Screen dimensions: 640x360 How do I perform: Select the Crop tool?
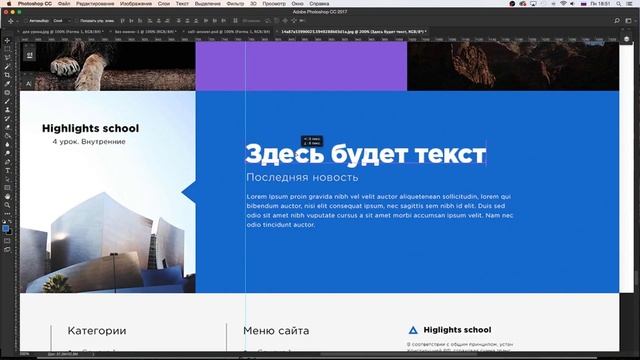point(7,75)
